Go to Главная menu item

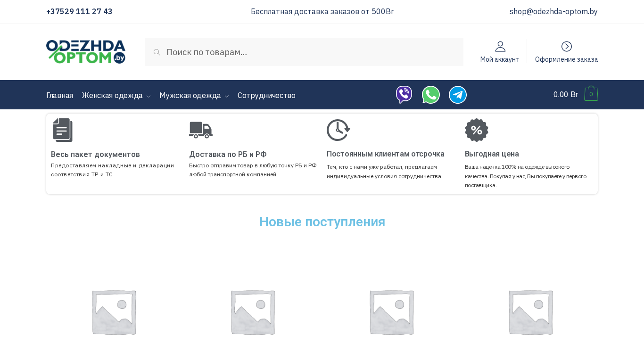point(59,95)
